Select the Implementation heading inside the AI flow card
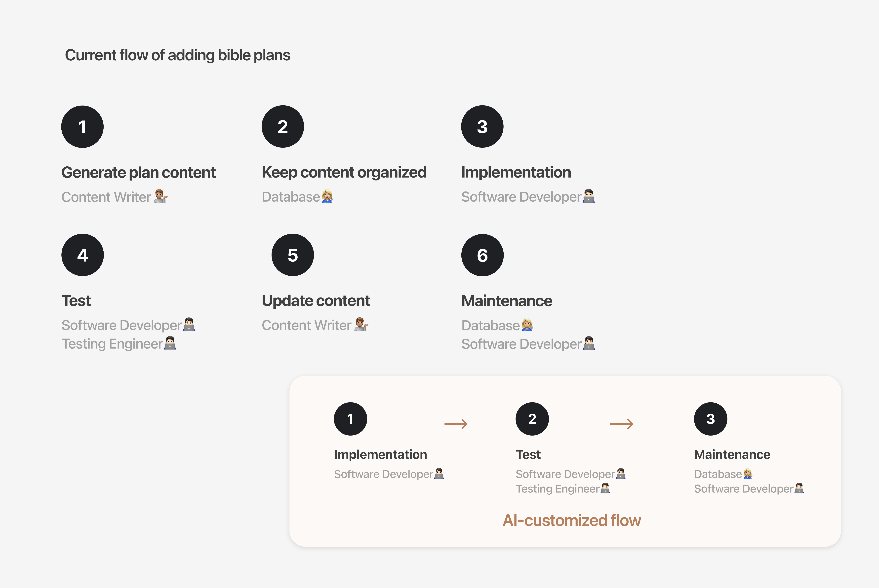The width and height of the screenshot is (879, 588). (x=380, y=454)
